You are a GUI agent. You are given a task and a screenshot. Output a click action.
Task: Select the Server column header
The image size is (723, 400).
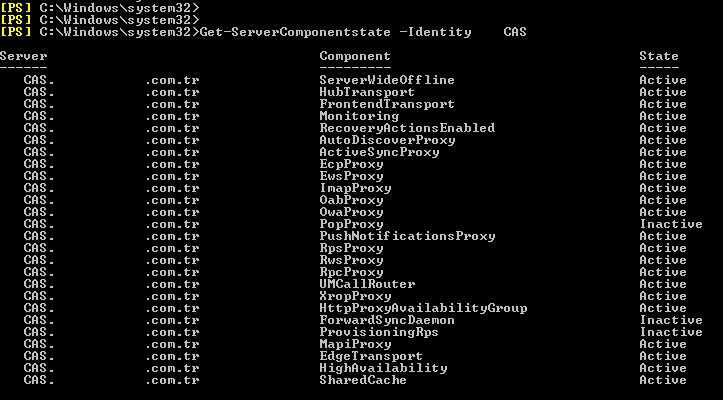pyautogui.click(x=24, y=56)
